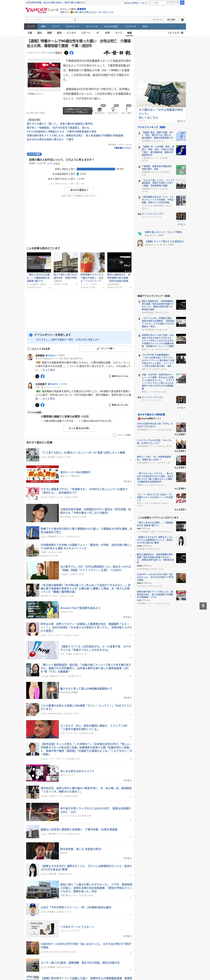Open related link 寝たきりの妻から「殺して」
Screen dimensions: 210x980
tap(60, 124)
